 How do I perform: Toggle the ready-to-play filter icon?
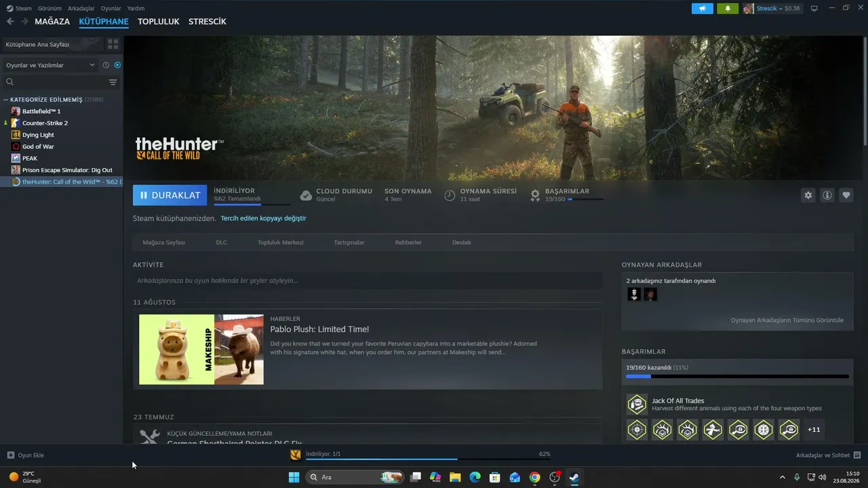[x=117, y=65]
